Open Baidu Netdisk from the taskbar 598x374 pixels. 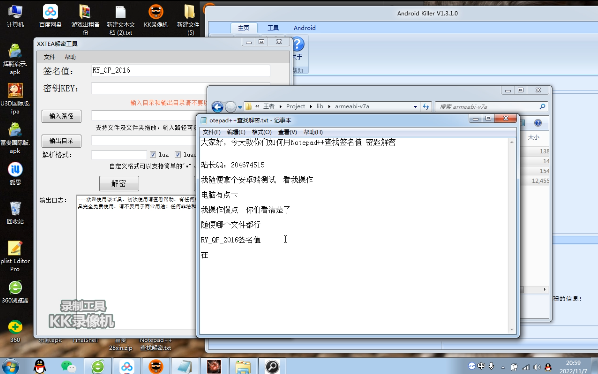click(x=127, y=367)
